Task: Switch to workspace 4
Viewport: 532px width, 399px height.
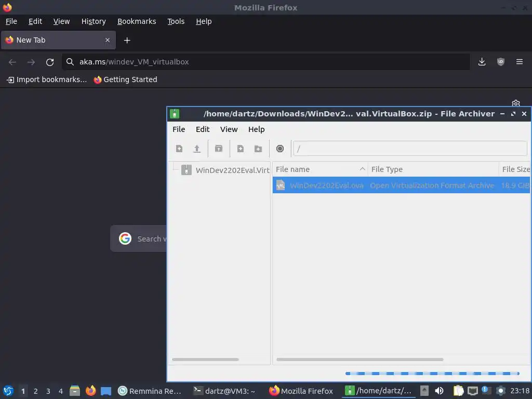Action: click(61, 391)
